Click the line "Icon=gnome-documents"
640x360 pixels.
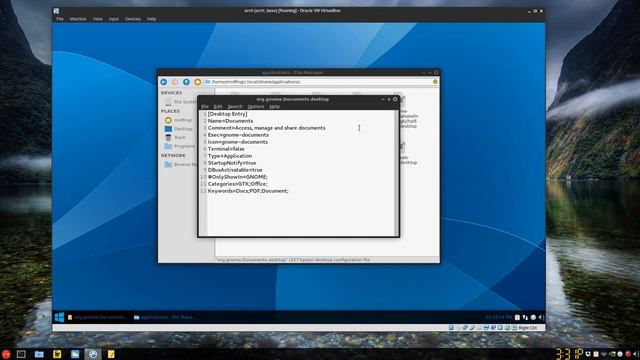coord(238,142)
